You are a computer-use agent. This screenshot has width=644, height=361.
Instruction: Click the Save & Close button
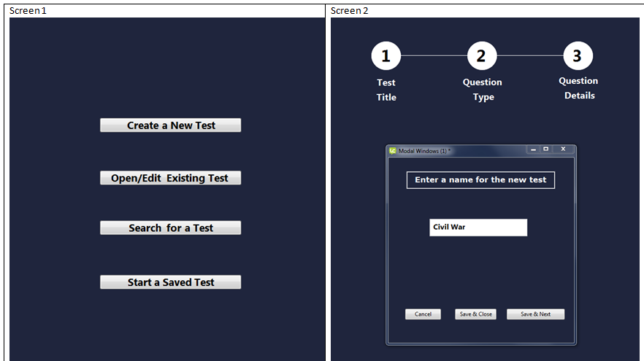(475, 314)
